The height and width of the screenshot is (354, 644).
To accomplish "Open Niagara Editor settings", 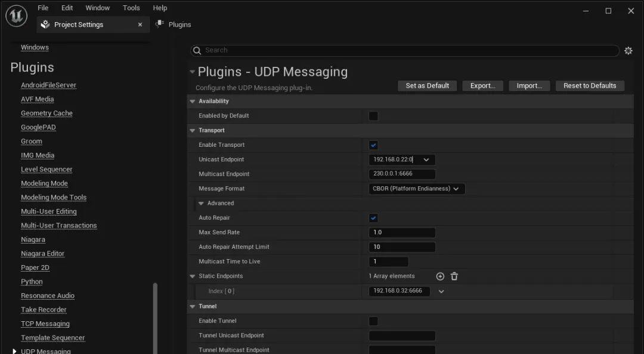I will click(43, 253).
